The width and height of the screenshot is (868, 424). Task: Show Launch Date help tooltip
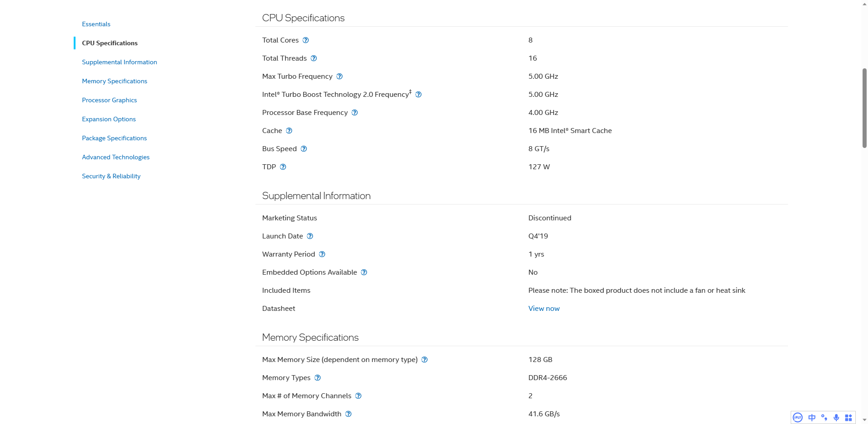pyautogui.click(x=310, y=236)
